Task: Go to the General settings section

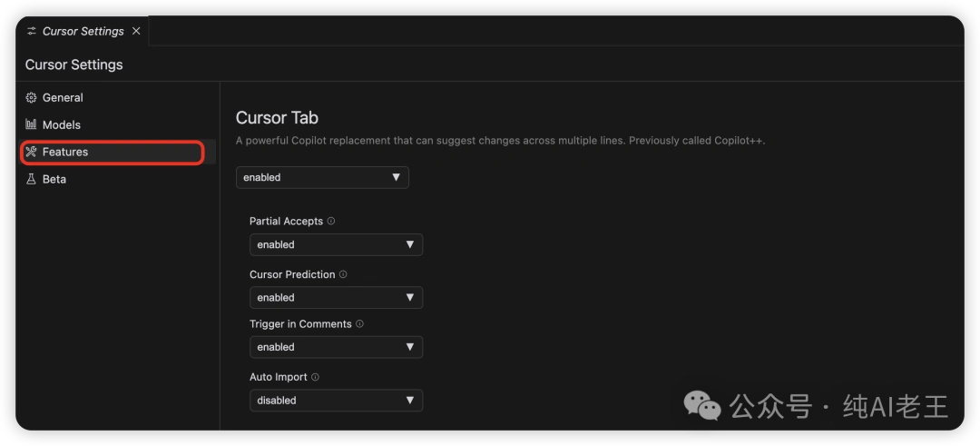Action: (x=63, y=98)
